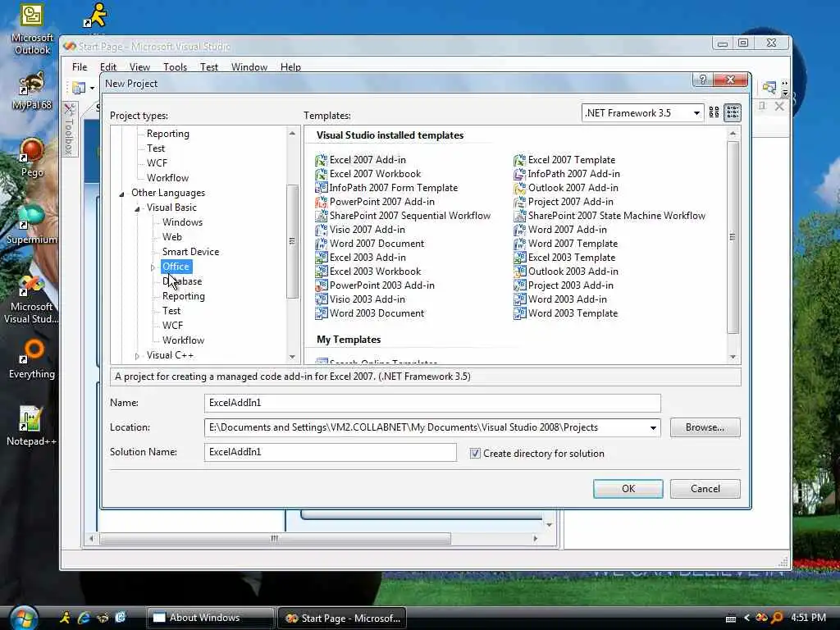Pick the Excel 2003 Add-in icon
Viewport: 840px width, 630px height.
coord(321,257)
